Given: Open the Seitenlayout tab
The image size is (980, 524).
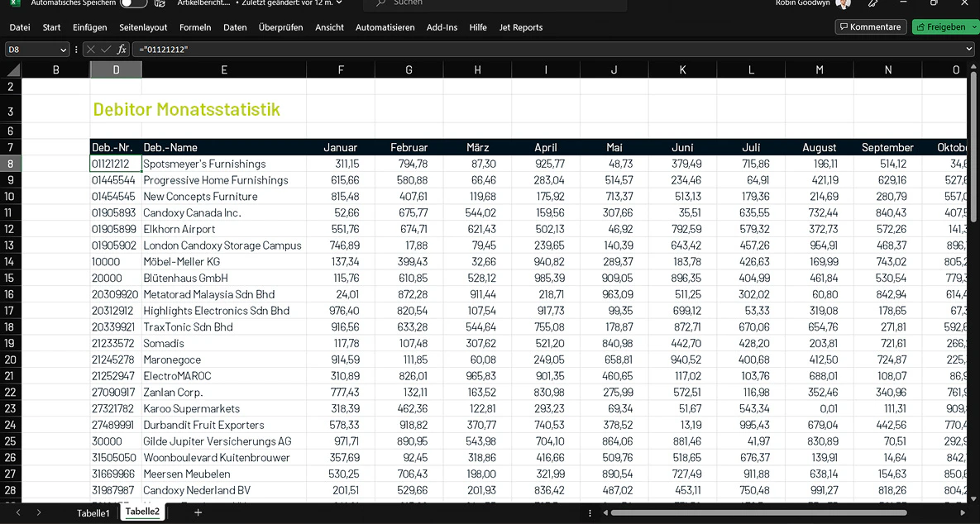Looking at the screenshot, I should (x=143, y=27).
